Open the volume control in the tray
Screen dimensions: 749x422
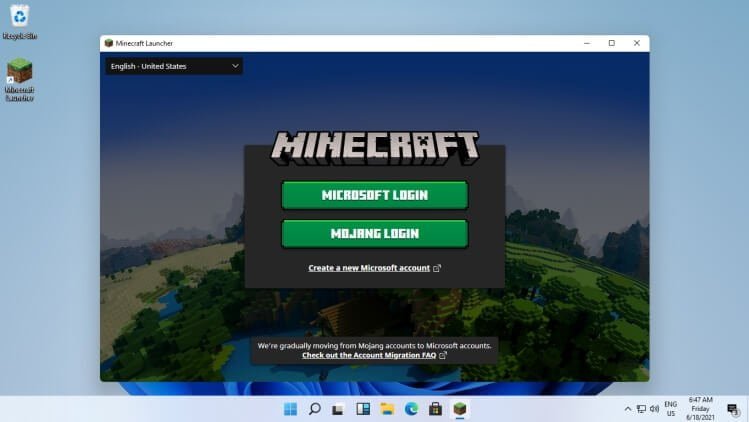point(654,409)
